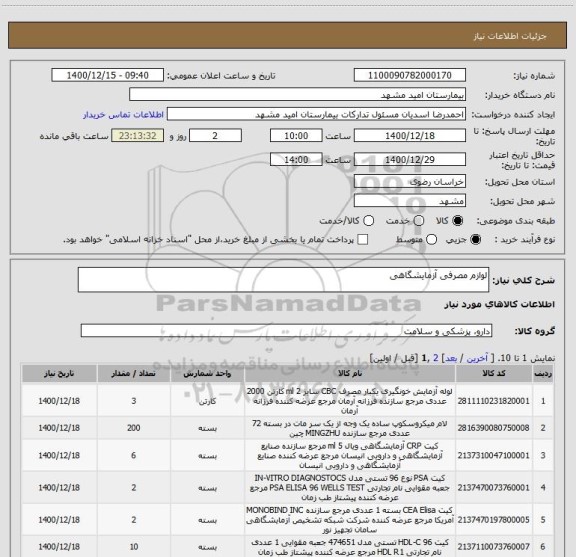Click the price validity date 1400/12/29 field
This screenshot has width=576, height=557.
(410, 159)
